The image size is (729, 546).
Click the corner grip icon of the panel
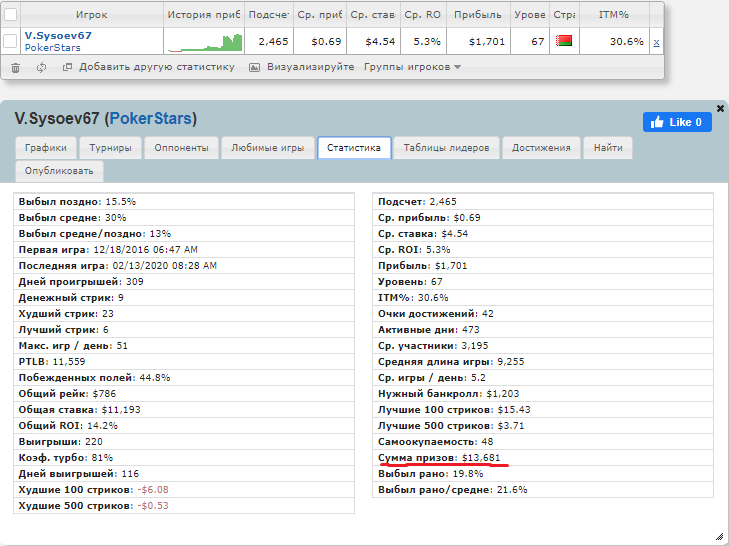[x=719, y=536]
